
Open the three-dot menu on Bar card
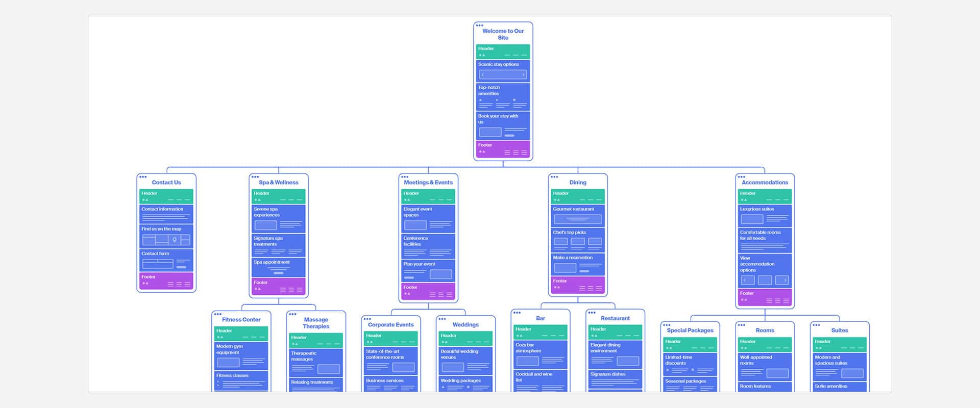coord(517,313)
